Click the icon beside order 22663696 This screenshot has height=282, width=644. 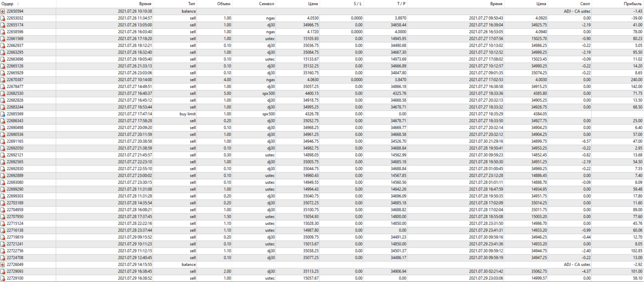[2, 59]
